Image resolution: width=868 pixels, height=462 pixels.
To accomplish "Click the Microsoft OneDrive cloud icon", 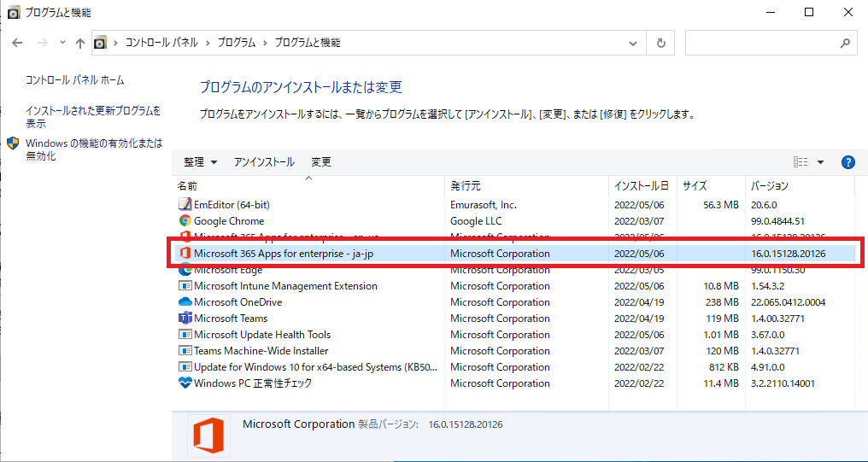I will click(x=185, y=302).
